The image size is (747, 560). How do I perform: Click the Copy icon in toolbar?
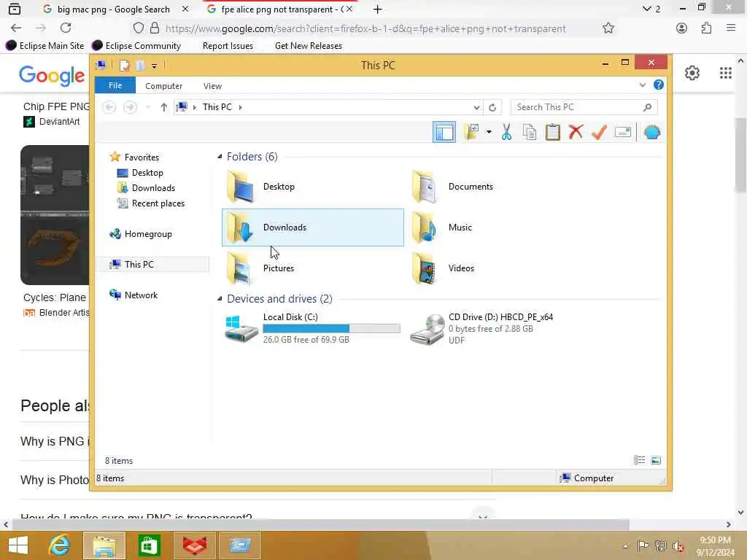[530, 133]
